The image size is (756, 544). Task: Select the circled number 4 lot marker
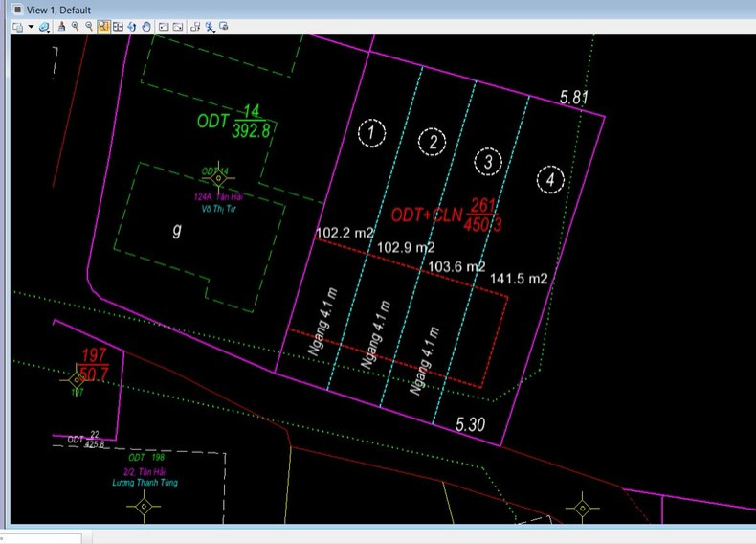click(549, 179)
